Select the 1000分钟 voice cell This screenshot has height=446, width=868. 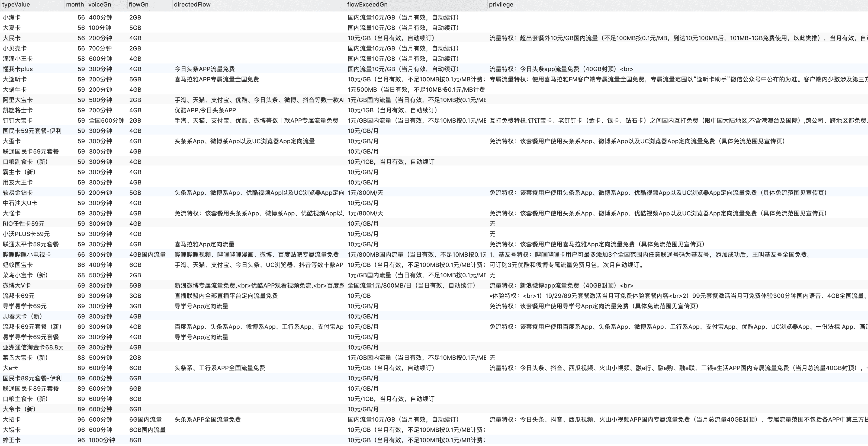coord(102,440)
